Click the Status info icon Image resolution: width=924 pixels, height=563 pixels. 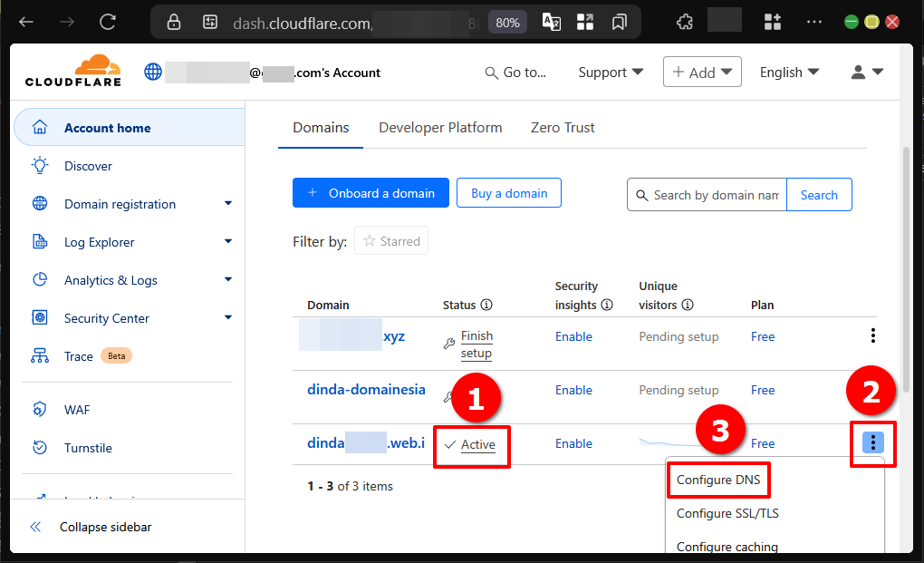(486, 305)
